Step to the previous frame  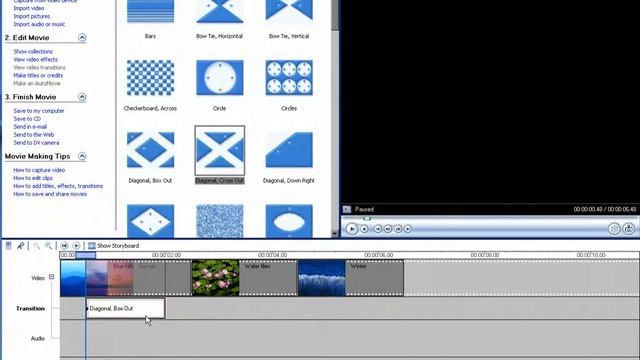pos(388,229)
